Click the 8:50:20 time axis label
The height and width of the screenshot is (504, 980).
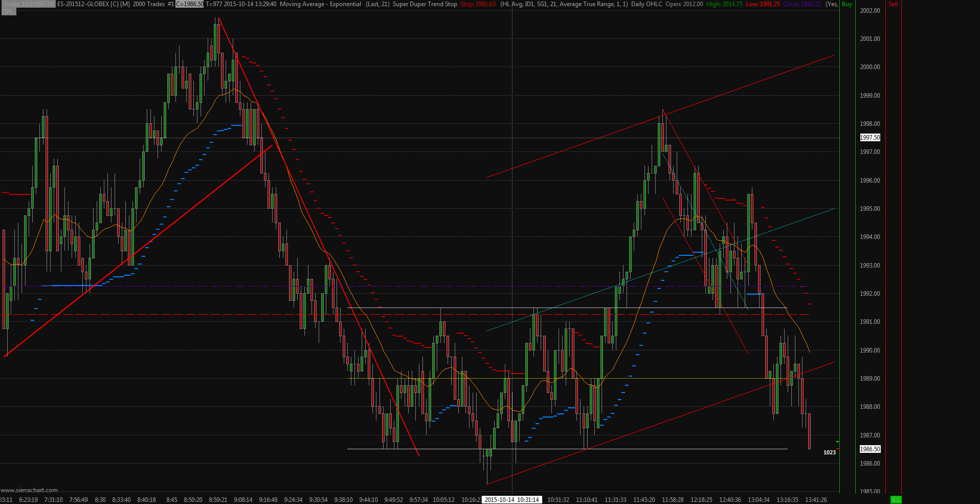193,500
